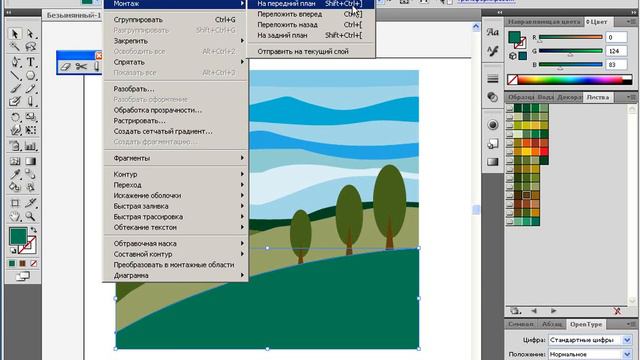The width and height of the screenshot is (640, 360).
Task: Pick the Lasso tool
Action: (x=30, y=47)
